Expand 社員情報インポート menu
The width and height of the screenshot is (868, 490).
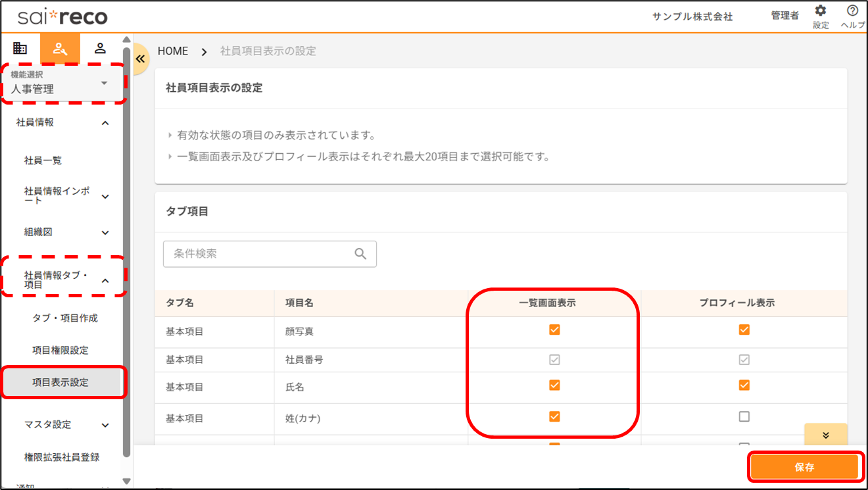(105, 196)
